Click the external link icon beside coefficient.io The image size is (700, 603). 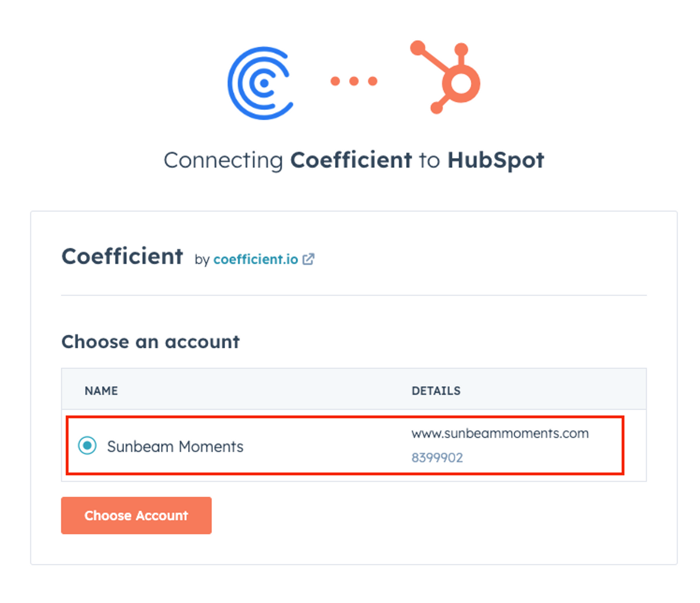(308, 259)
